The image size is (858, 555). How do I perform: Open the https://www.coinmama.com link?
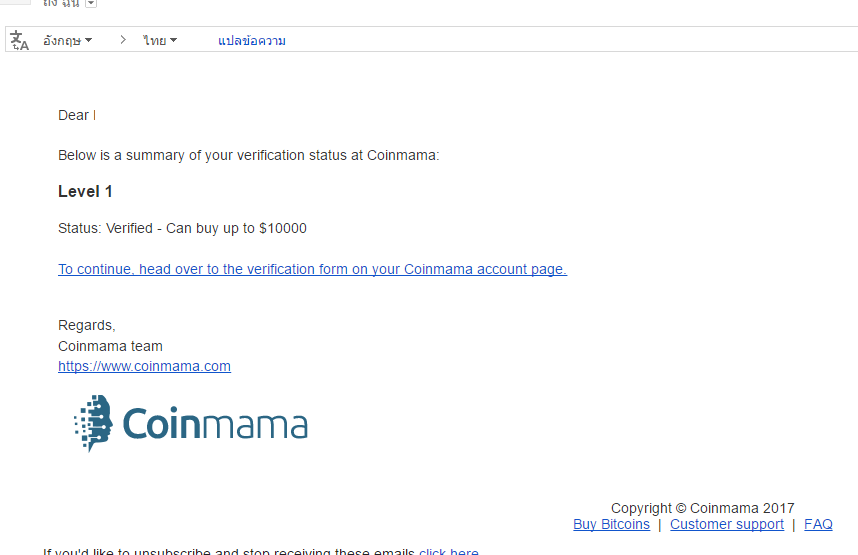(144, 366)
